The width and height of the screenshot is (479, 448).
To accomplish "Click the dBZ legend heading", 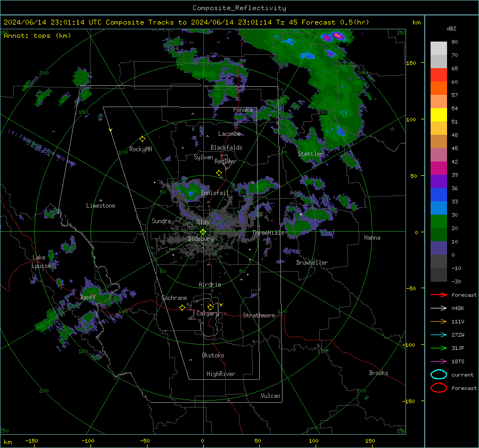I will click(x=451, y=28).
